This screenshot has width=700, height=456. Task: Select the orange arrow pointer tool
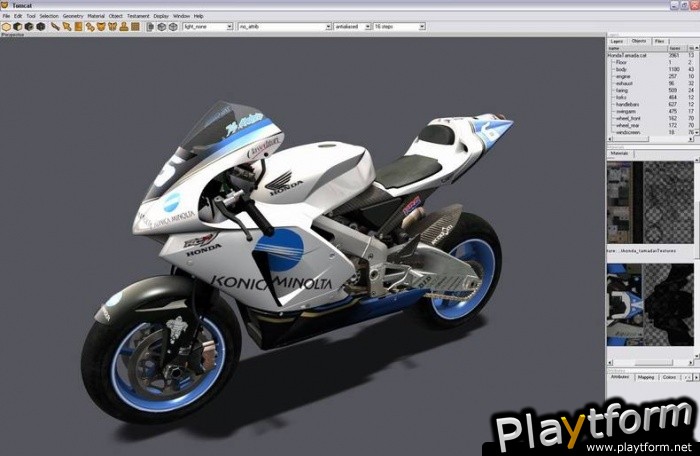(x=67, y=27)
